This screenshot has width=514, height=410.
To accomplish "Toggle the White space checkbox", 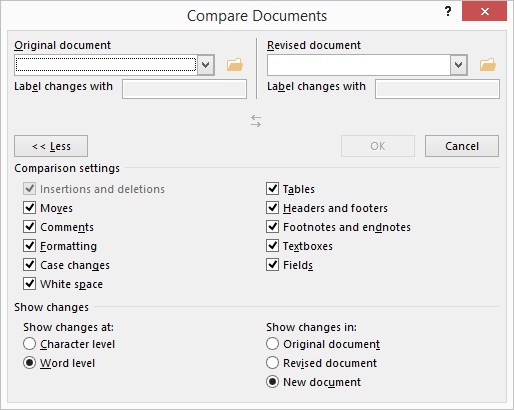I will coord(30,284).
